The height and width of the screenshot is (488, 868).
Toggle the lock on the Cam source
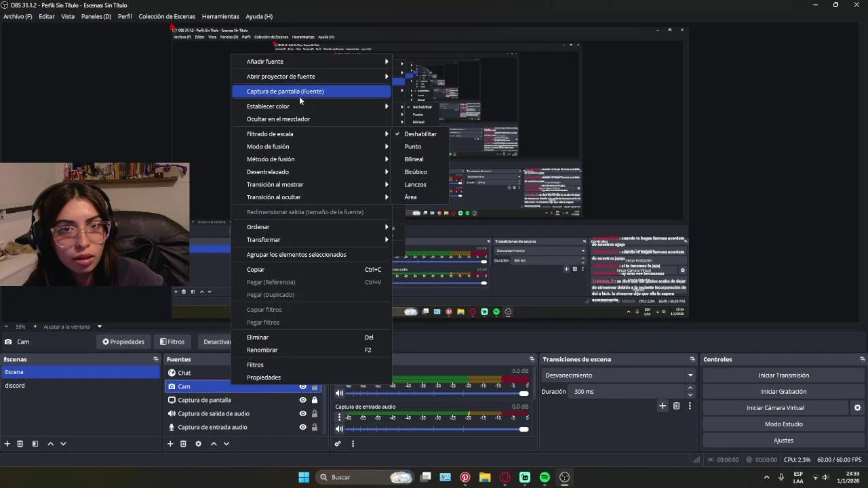tap(315, 386)
